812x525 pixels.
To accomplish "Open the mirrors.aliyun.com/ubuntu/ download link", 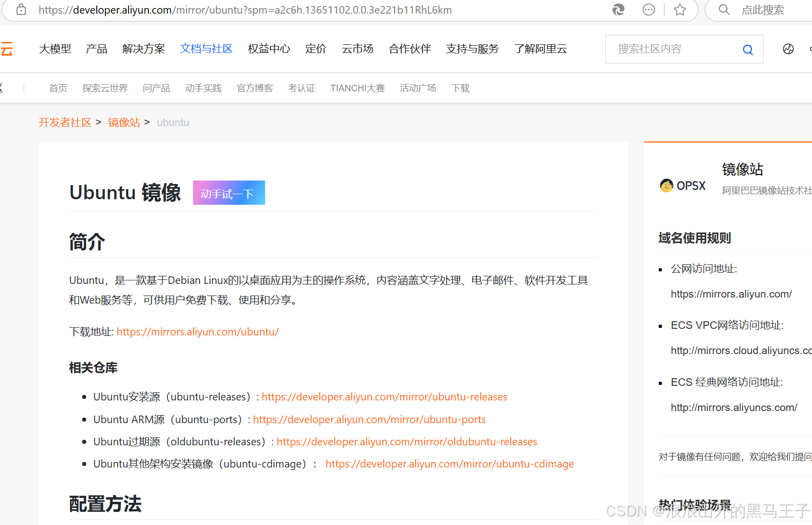I will click(198, 332).
